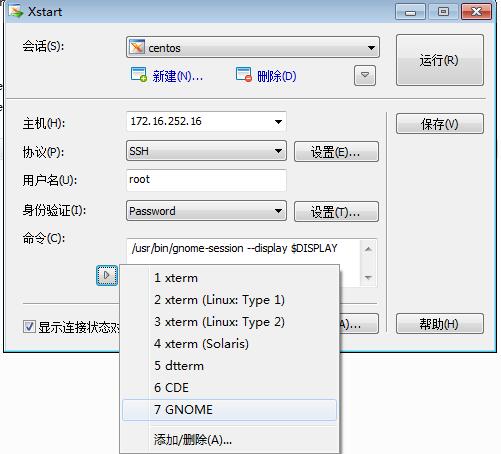This screenshot has width=501, height=454.
Task: Expand the host address dropdown
Action: click(x=278, y=122)
